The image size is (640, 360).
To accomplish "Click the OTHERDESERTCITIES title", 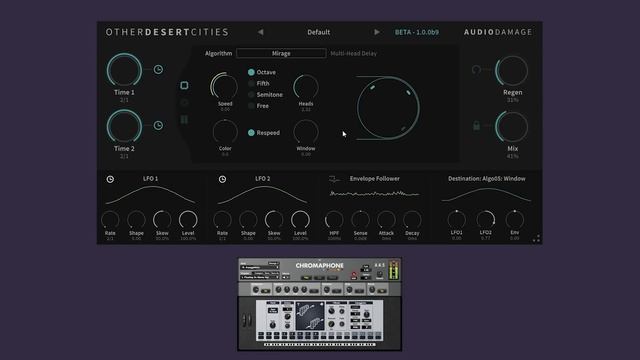I will click(167, 32).
